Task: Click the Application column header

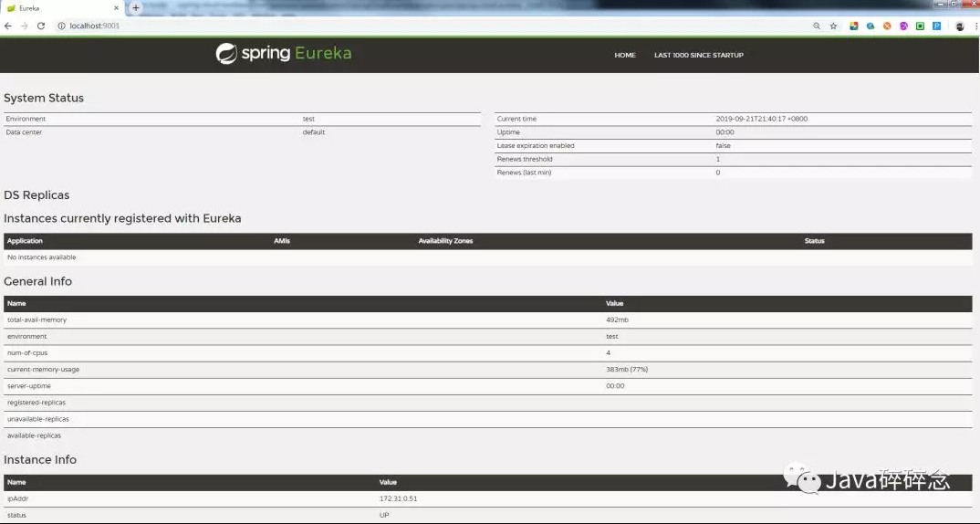Action: (25, 241)
